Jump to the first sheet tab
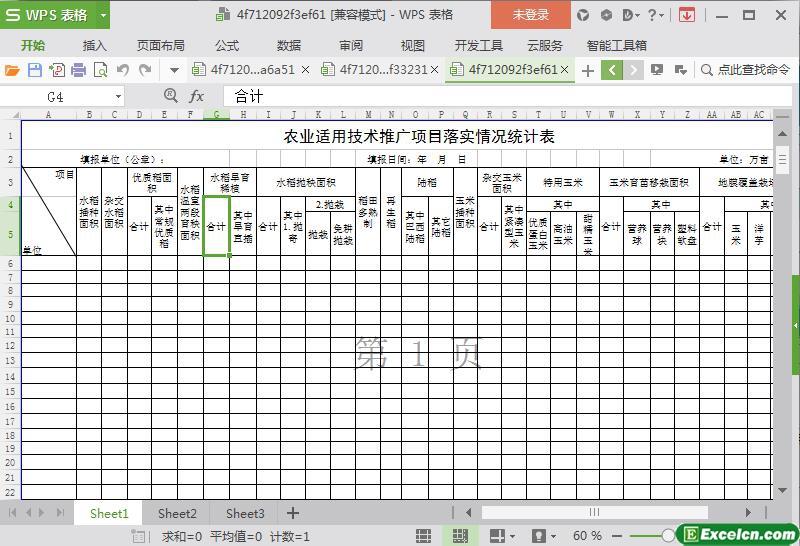Screen dimensions: 800x546 pos(13,512)
